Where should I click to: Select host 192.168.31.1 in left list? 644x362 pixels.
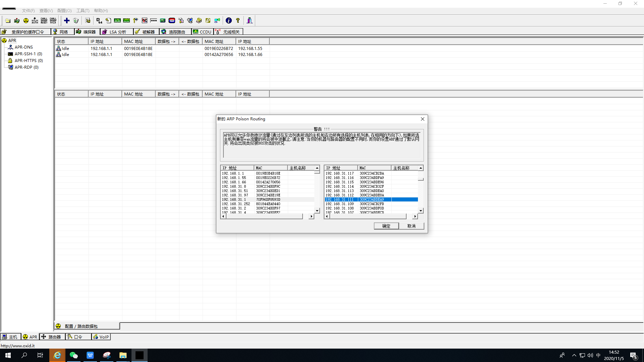tap(234, 200)
